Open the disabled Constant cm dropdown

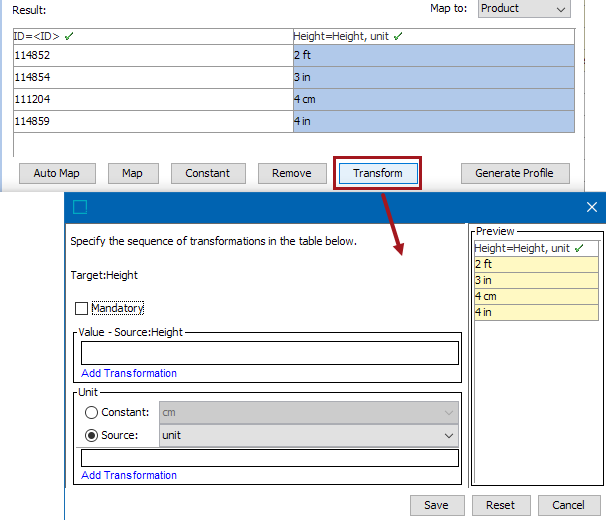point(309,413)
